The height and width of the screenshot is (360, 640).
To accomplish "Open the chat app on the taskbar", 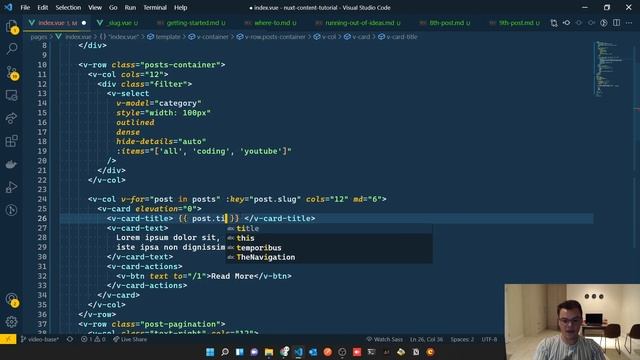I will tap(254, 352).
